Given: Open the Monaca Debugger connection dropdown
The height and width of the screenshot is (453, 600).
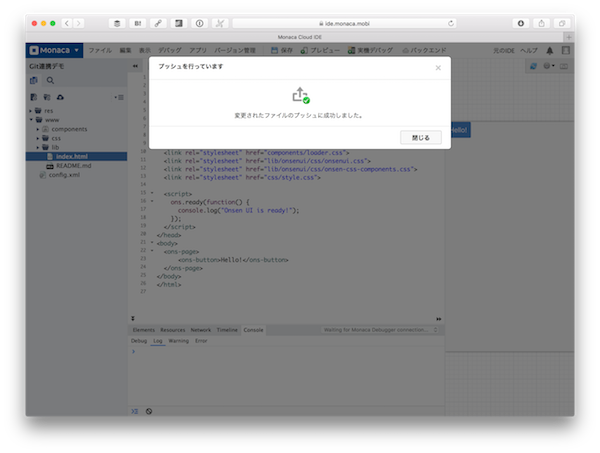Looking at the screenshot, I should pyautogui.click(x=380, y=330).
